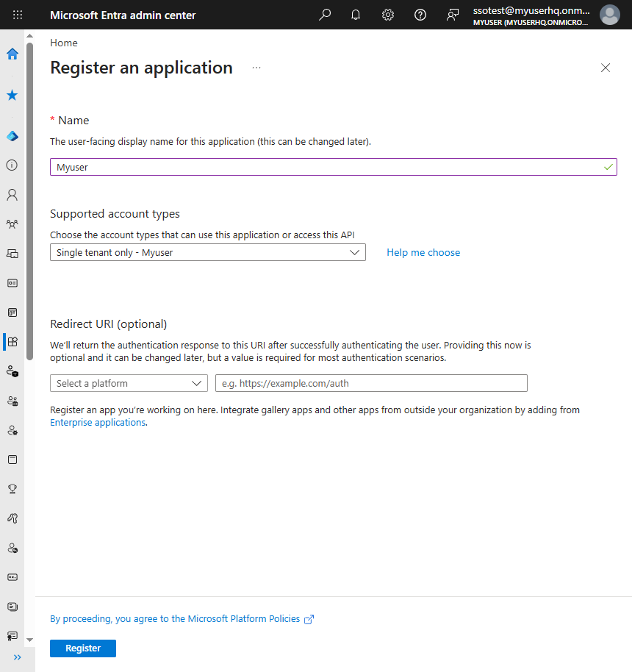Open Groups people icon in sidebar
This screenshot has height=672, width=632.
tap(12, 224)
